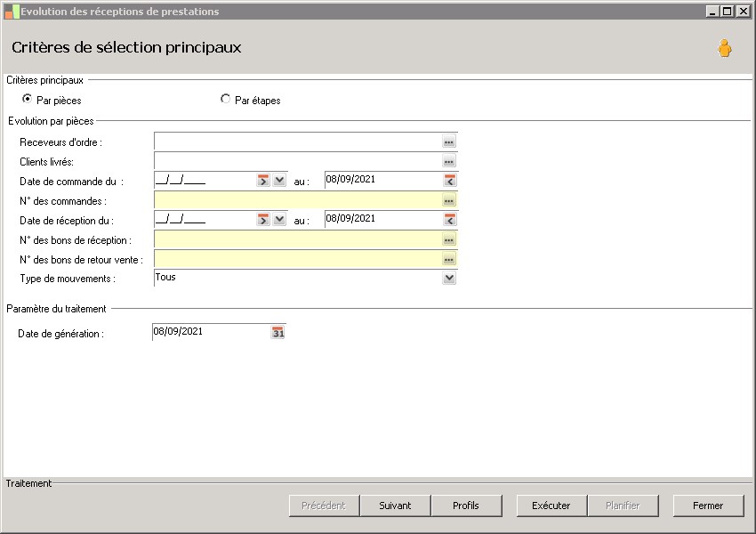Image resolution: width=756 pixels, height=534 pixels.
Task: Open lookup for N° des bons de réception
Action: [x=449, y=240]
